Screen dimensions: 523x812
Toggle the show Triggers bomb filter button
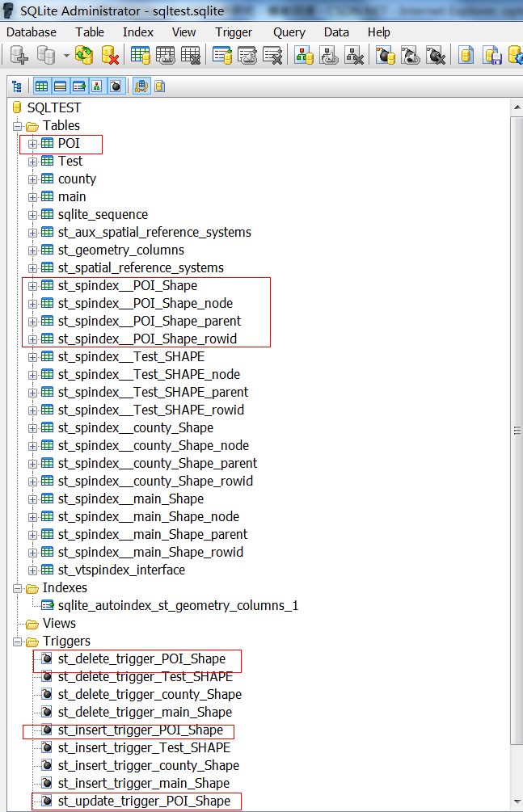(116, 86)
